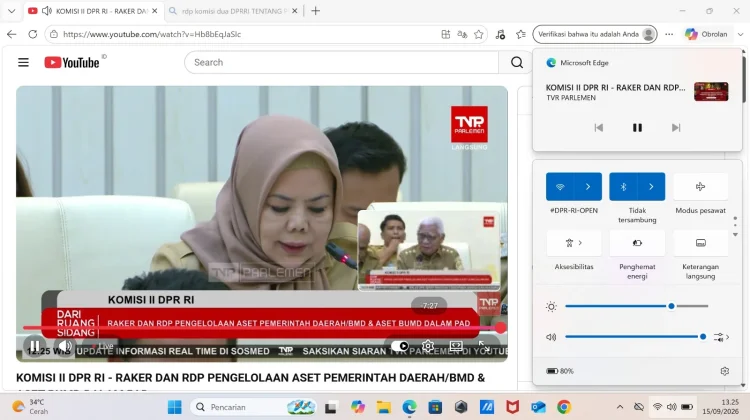The height and width of the screenshot is (420, 750).
Task: Open the McAfee icon on the taskbar
Action: (x=512, y=407)
